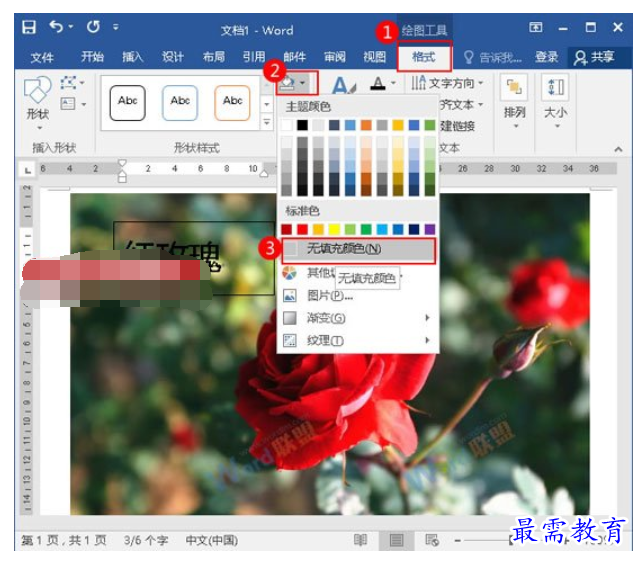Open the Text Fill color dropdown arrow
Image resolution: width=634 pixels, height=562 pixels.
coord(393,83)
